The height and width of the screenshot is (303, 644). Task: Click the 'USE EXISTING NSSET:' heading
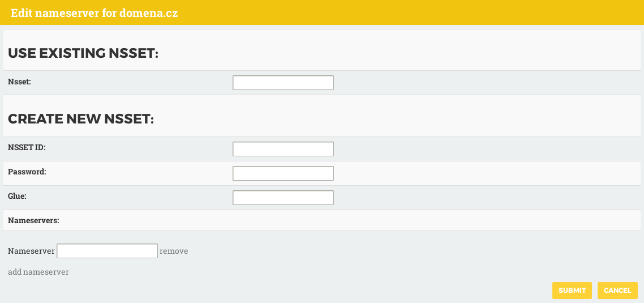pos(83,53)
